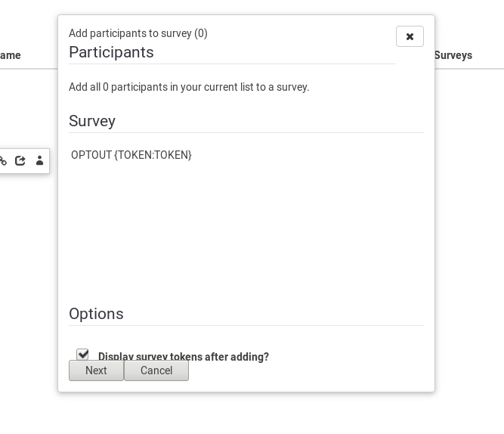Click the participant person icon
504x434 pixels.
[x=39, y=161]
